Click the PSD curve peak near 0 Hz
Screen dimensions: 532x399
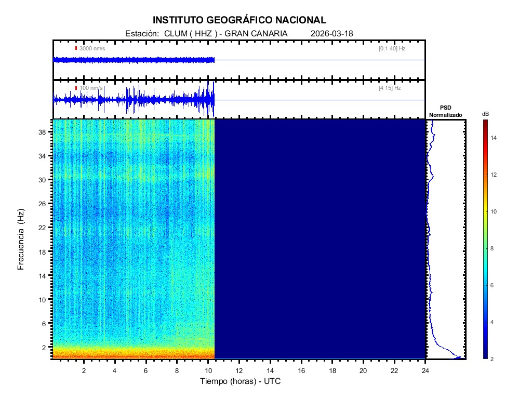458,357
